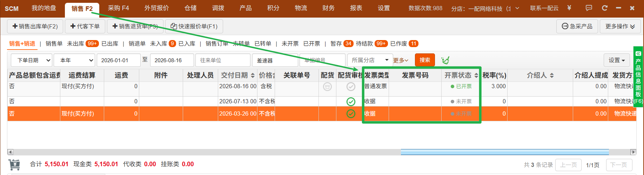
Task: Click 急采产品 button with face icon
Action: pos(577,26)
